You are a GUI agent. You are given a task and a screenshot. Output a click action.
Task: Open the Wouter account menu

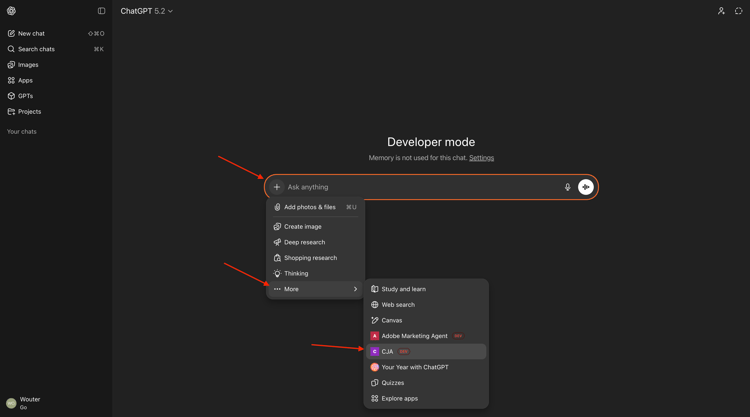56,403
